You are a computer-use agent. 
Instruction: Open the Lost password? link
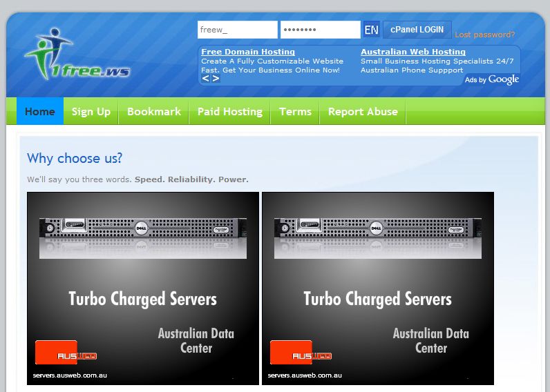tap(485, 35)
